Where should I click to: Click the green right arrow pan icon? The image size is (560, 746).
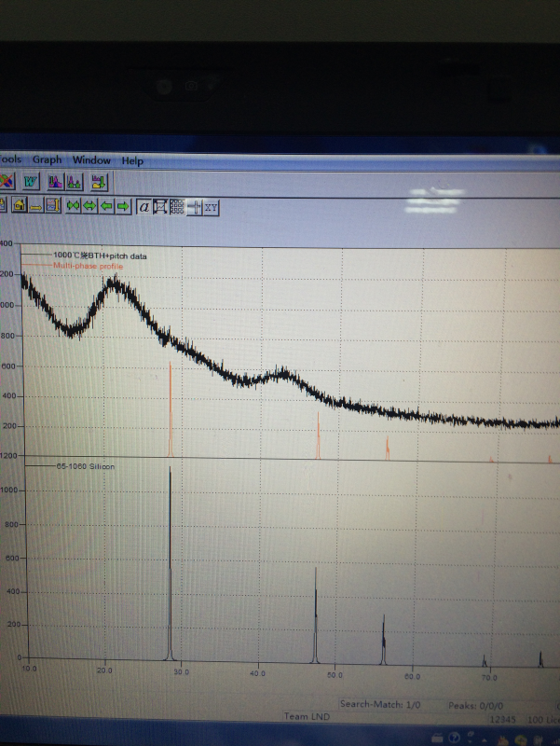(123, 206)
